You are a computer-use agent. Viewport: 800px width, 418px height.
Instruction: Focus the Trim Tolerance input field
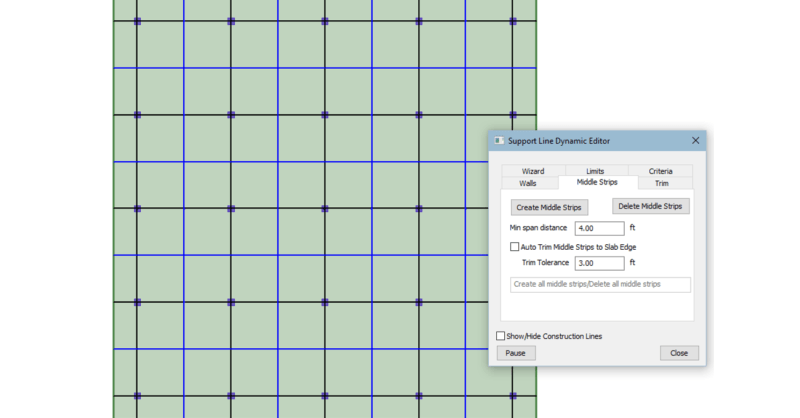[600, 263]
